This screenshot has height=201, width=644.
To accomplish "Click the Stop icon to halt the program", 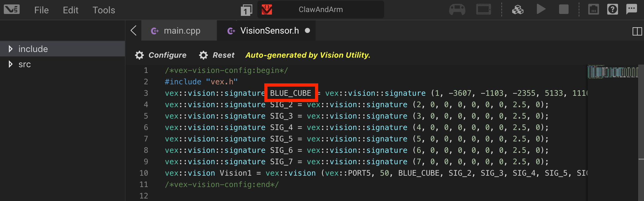I will [x=564, y=10].
